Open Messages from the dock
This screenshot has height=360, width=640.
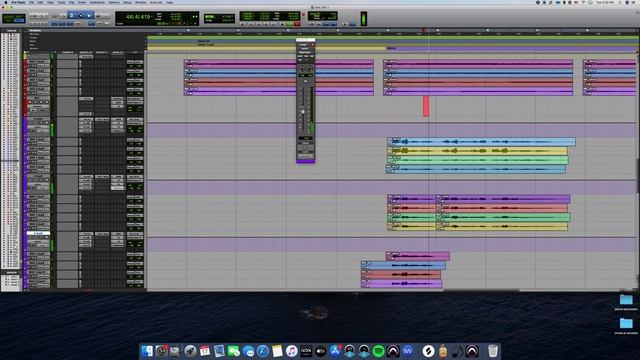click(x=248, y=351)
